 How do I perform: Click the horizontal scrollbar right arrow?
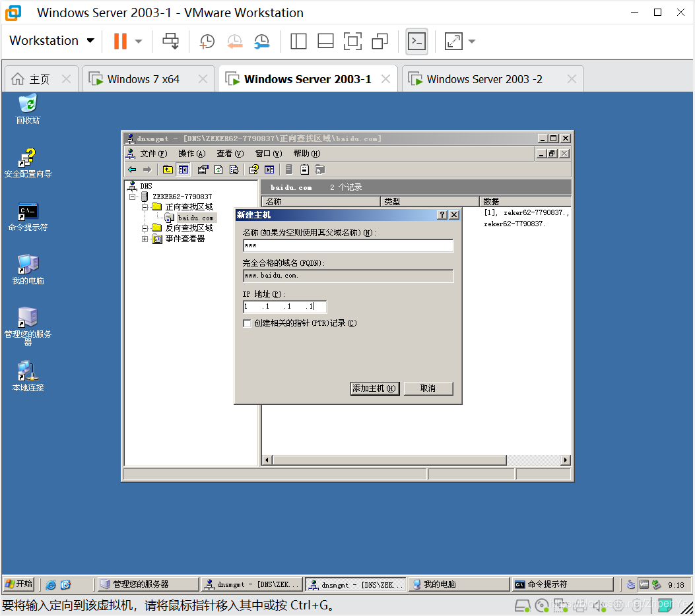coord(565,460)
